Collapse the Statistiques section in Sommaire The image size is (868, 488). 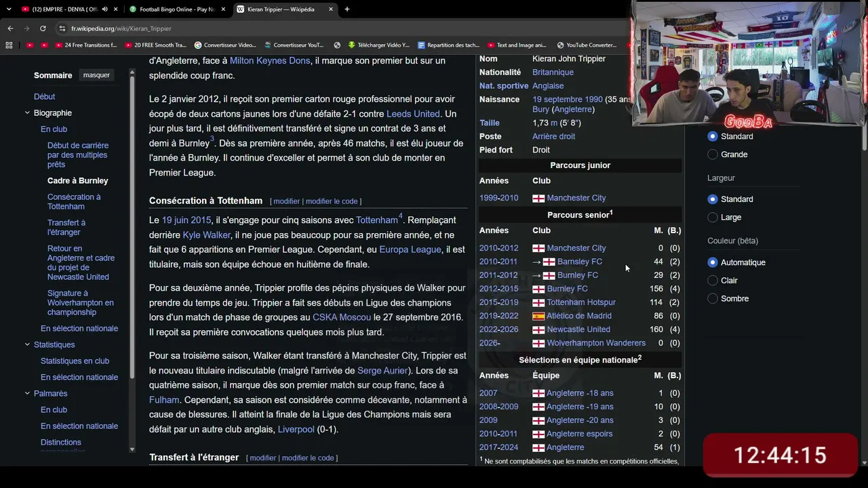click(27, 345)
